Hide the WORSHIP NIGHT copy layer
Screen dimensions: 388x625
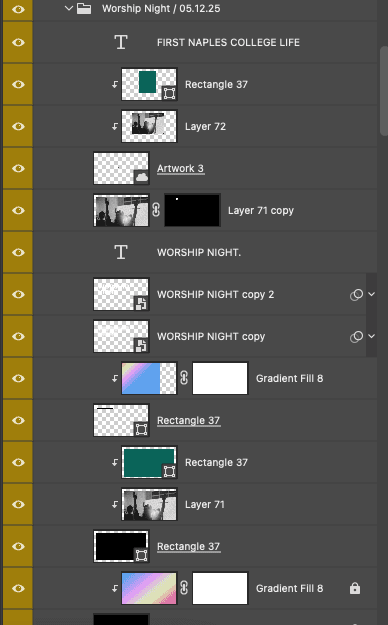click(18, 336)
